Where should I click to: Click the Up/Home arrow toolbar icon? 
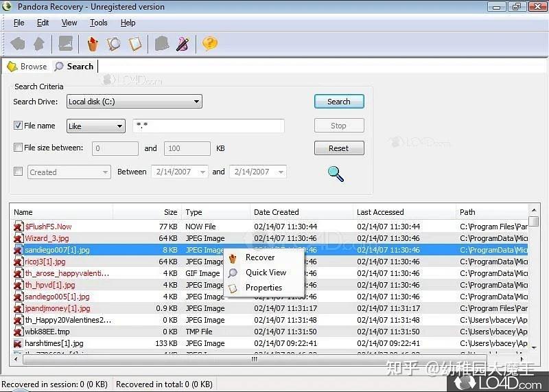point(39,44)
